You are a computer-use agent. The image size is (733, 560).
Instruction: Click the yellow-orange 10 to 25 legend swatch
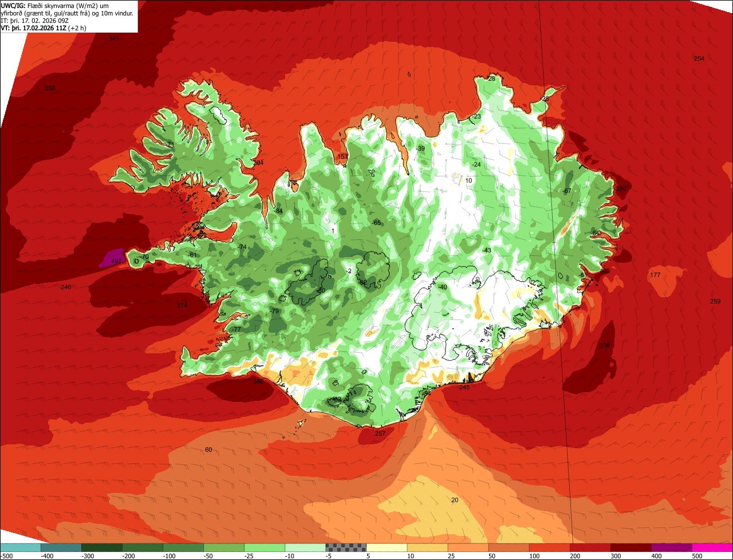[427, 547]
